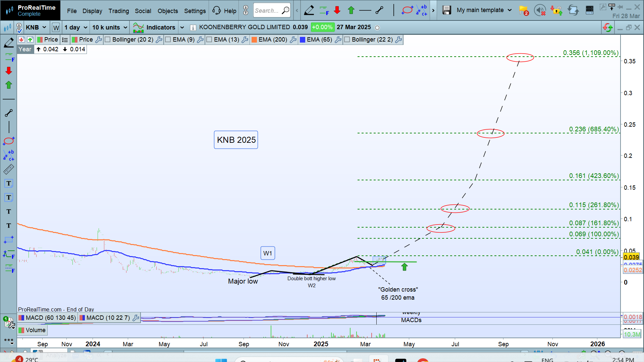Select the ellipse drawing tool in left sidebar

click(x=9, y=141)
